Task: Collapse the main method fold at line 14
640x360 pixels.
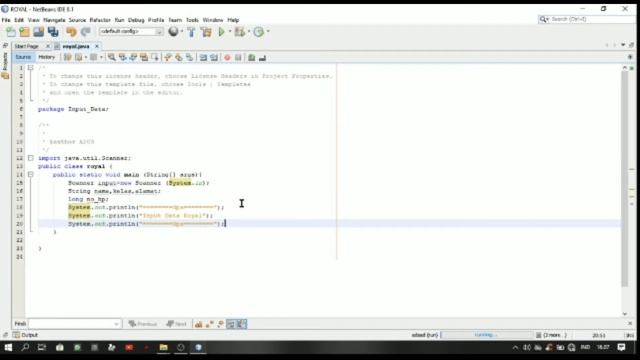Action: point(31,174)
